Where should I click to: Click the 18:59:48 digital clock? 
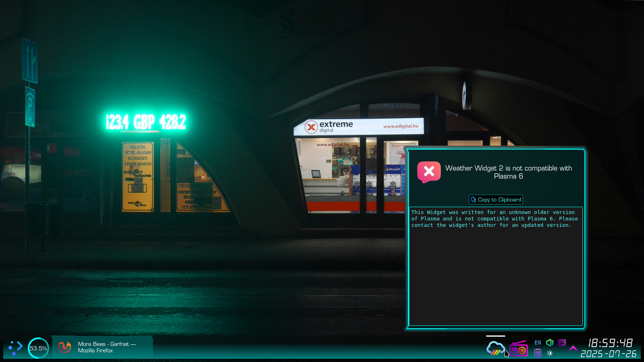point(610,343)
